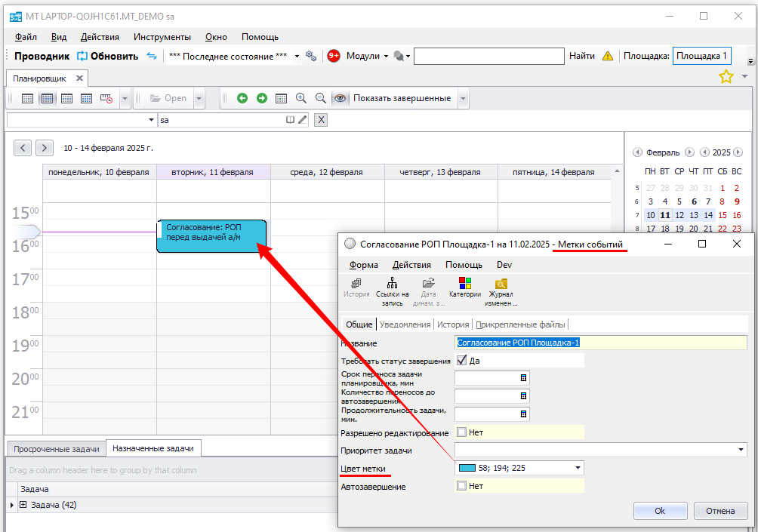This screenshot has height=532, width=758.
Task: Click the green forward arrow in planner toolbar
Action: 262,98
